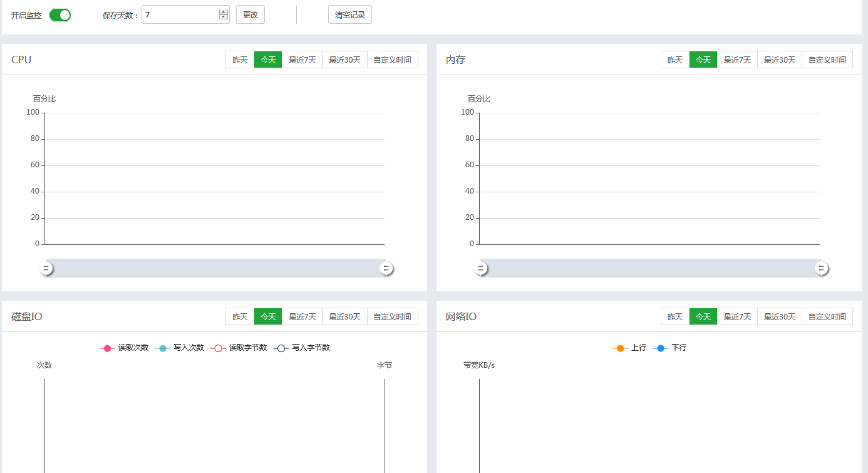Select the 昨天 tab in the CPU panel

[x=240, y=59]
